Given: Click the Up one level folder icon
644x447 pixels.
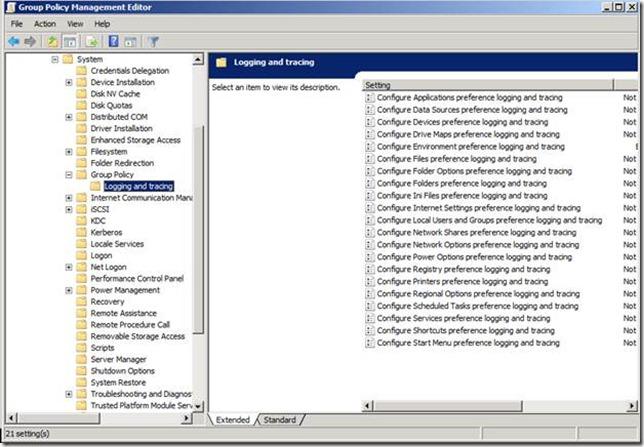Looking at the screenshot, I should (x=52, y=41).
